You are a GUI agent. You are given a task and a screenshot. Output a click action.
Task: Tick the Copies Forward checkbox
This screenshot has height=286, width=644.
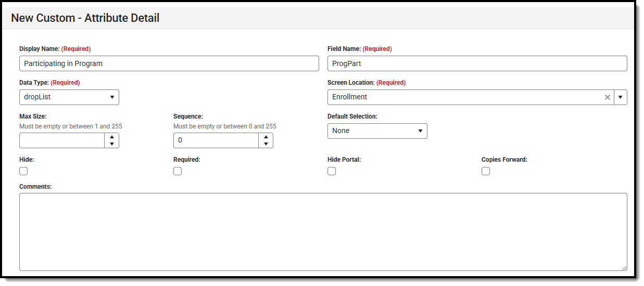[x=486, y=171]
